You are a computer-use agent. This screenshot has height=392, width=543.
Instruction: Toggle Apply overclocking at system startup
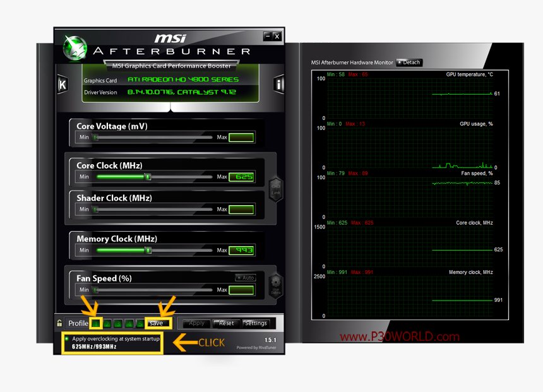coord(113,339)
